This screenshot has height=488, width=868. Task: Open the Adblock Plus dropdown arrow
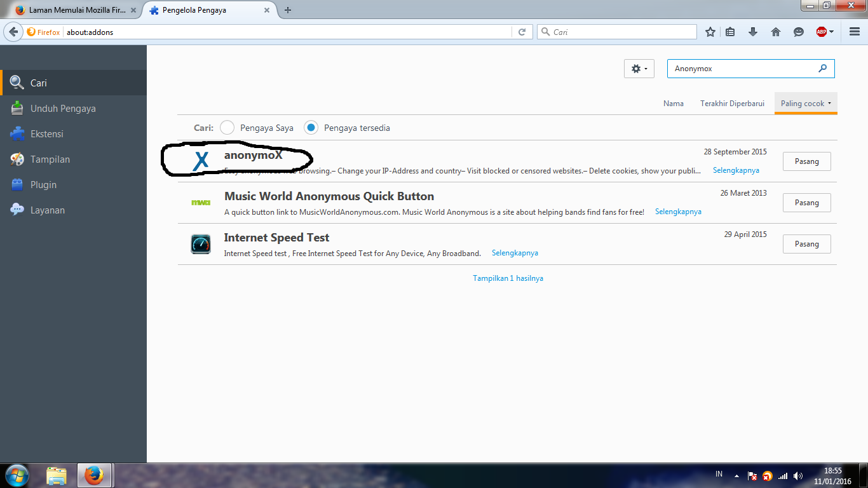click(x=832, y=32)
